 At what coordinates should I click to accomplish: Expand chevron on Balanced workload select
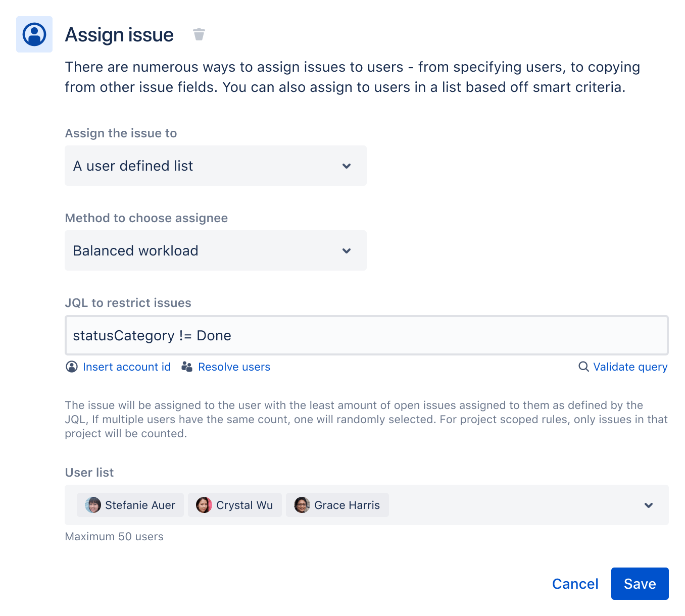[347, 250]
